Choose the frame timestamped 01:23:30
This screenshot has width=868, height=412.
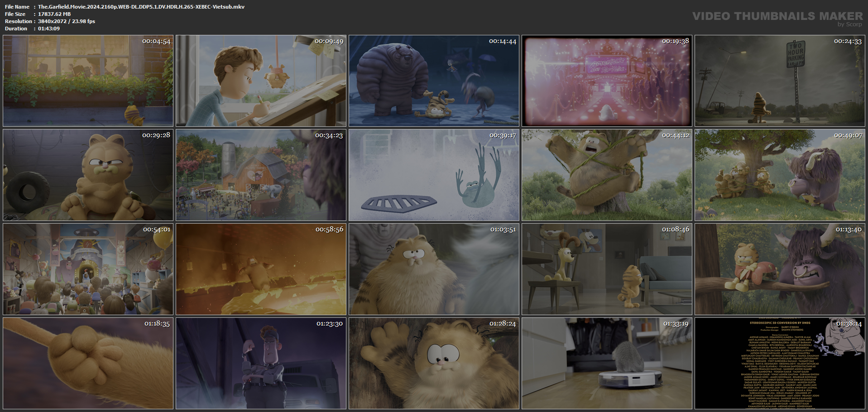261,363
